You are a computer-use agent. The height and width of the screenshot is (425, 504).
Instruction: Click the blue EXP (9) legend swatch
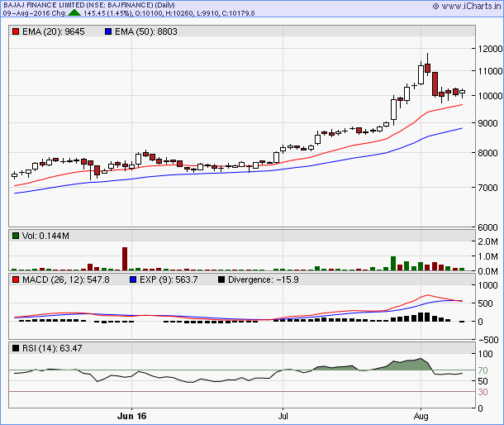[x=133, y=279]
